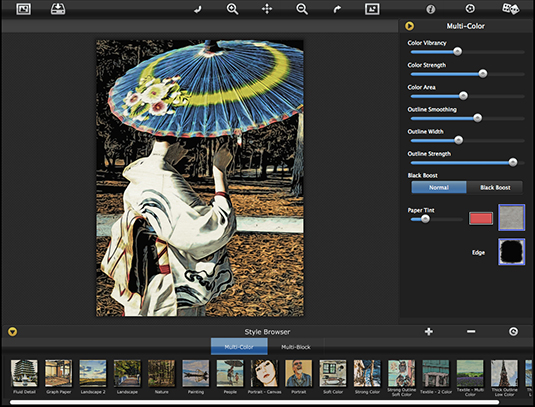
Task: Open the Edge style picker
Action: [511, 252]
